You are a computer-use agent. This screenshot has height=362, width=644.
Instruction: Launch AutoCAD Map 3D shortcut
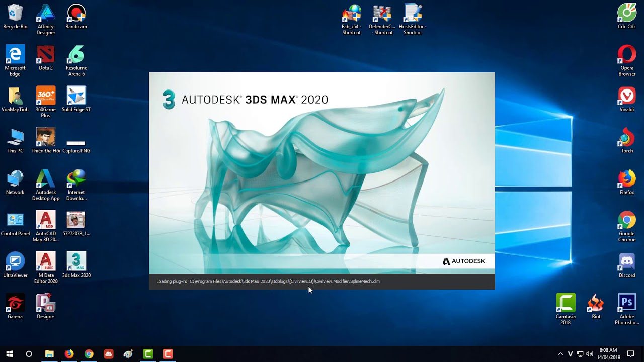(46, 227)
